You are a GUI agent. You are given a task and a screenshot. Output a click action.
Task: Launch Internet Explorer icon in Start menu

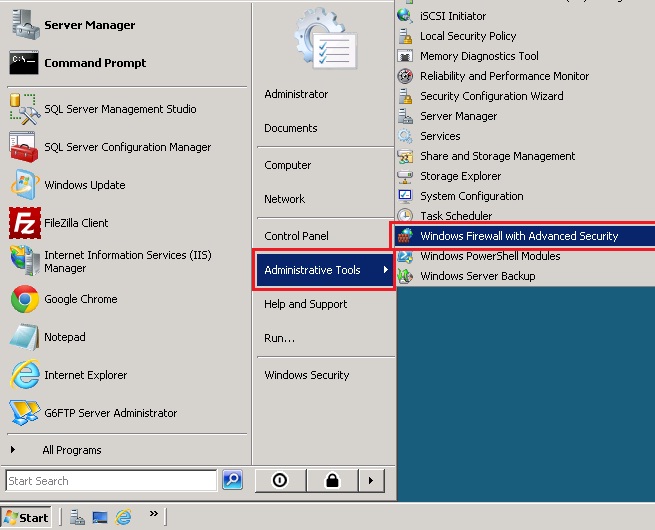[25, 375]
